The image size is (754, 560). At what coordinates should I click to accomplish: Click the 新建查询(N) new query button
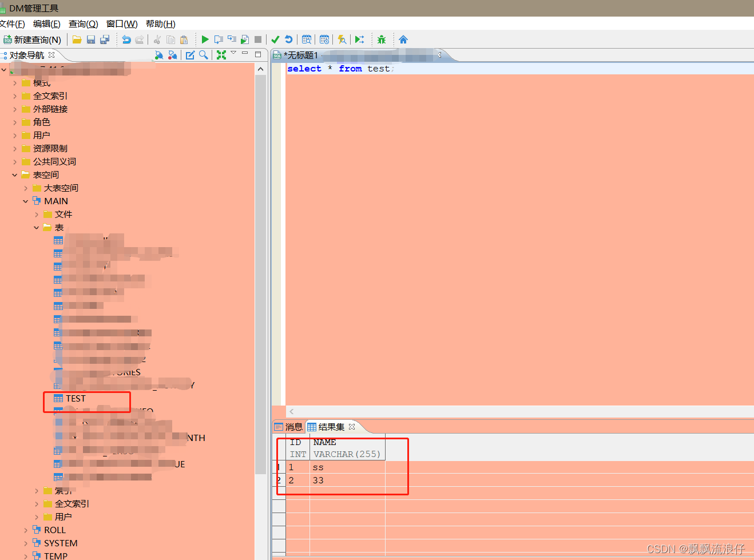click(x=32, y=39)
